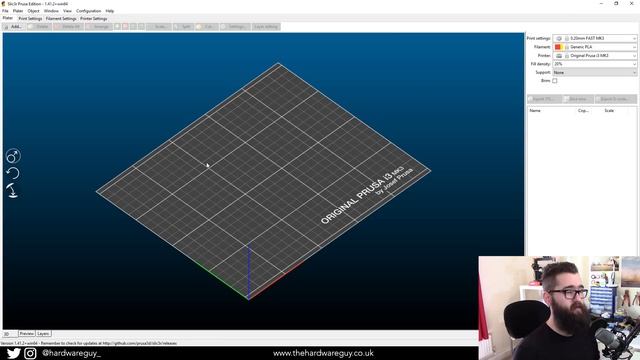Open the Plater menu in the menu bar
This screenshot has width=640, height=360.
18,11
